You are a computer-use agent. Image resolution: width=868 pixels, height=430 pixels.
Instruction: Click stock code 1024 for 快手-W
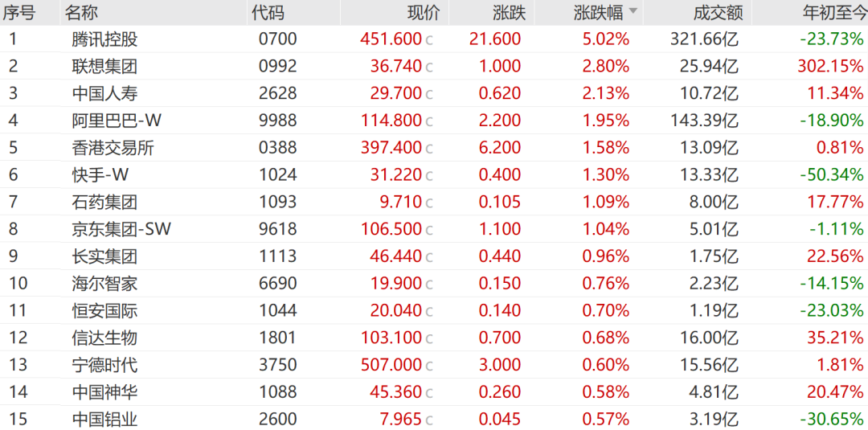[x=278, y=175]
